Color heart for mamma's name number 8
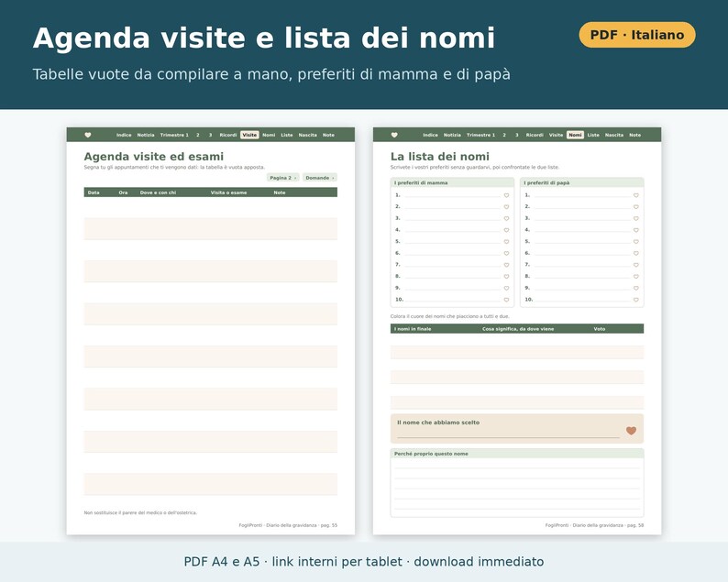The width and height of the screenshot is (728, 582). click(506, 277)
